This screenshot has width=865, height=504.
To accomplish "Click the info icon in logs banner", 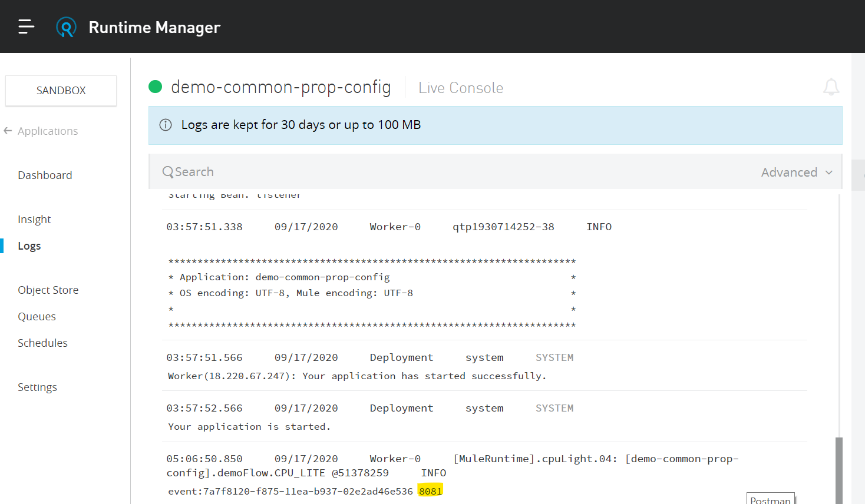I will (x=166, y=125).
